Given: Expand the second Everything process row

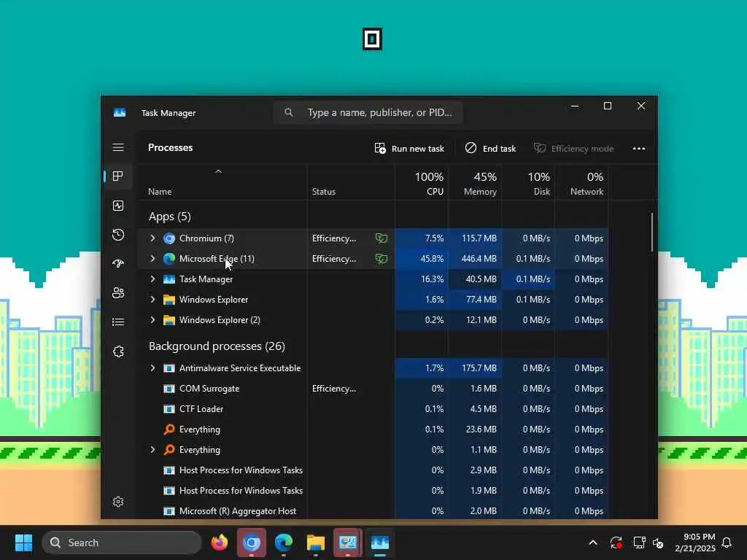Looking at the screenshot, I should click(152, 449).
